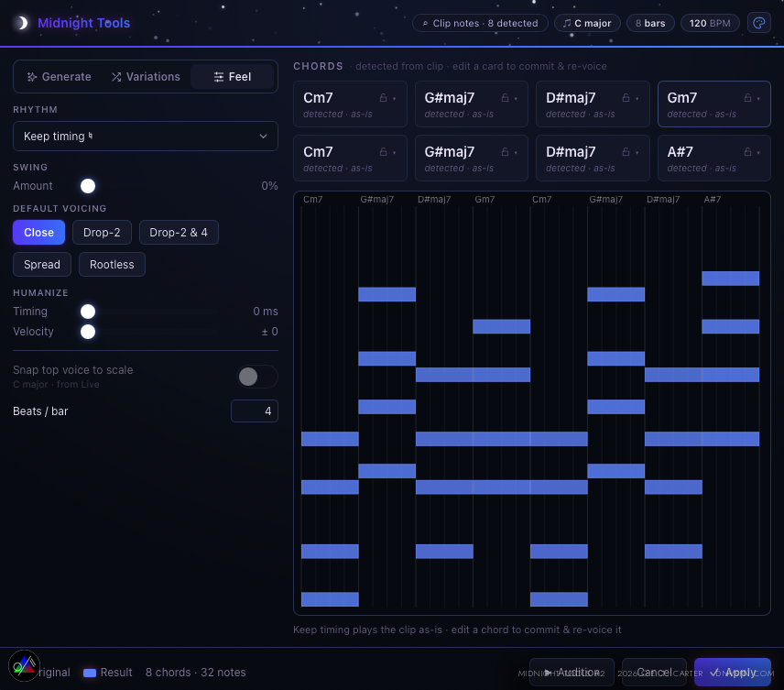Expand the dropdown arrow on top-row D#maj7 card
Image resolution: width=784 pixels, height=690 pixels.
pyautogui.click(x=637, y=99)
